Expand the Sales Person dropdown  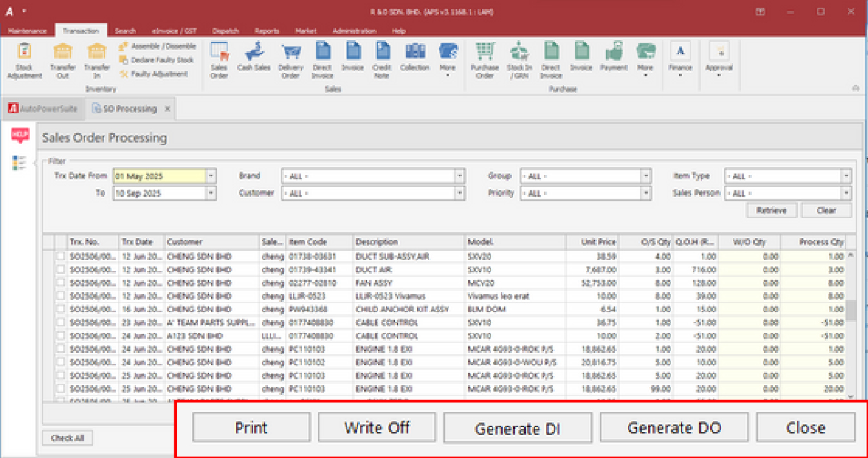pos(845,193)
